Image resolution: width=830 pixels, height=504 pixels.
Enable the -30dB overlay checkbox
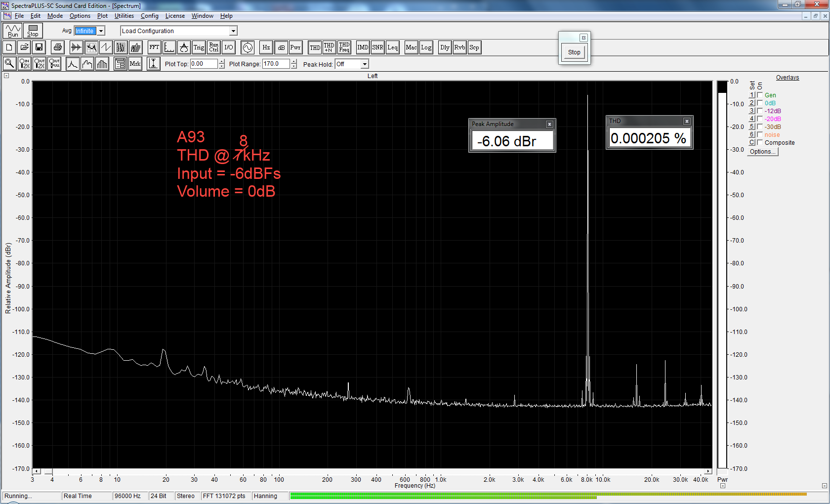(760, 126)
